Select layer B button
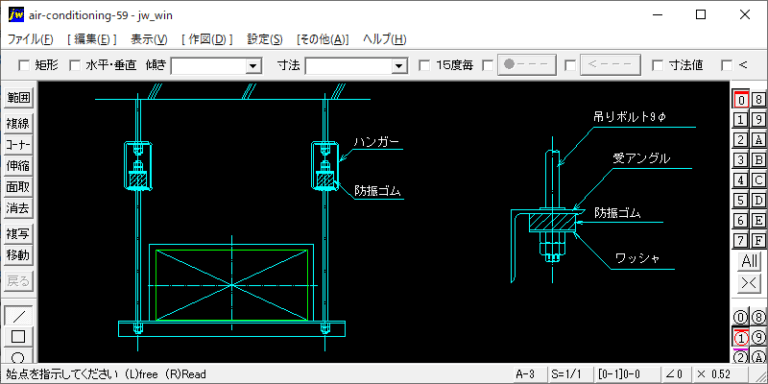Viewport: 768px width, 384px height. coord(758,160)
